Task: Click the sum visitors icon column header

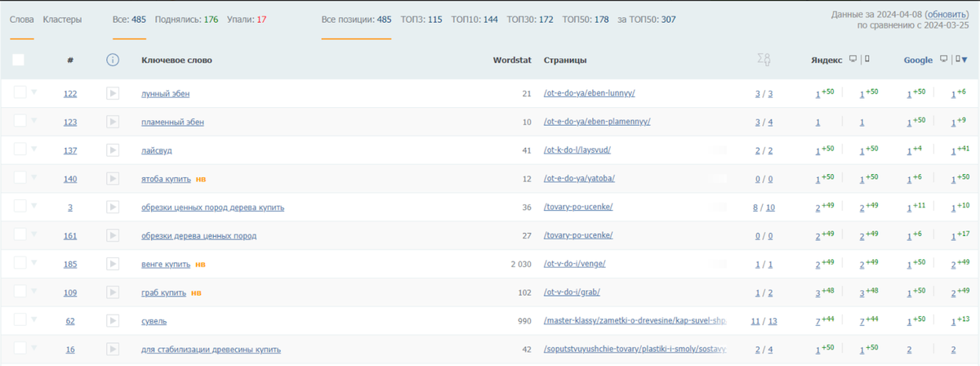Action: coord(764,60)
